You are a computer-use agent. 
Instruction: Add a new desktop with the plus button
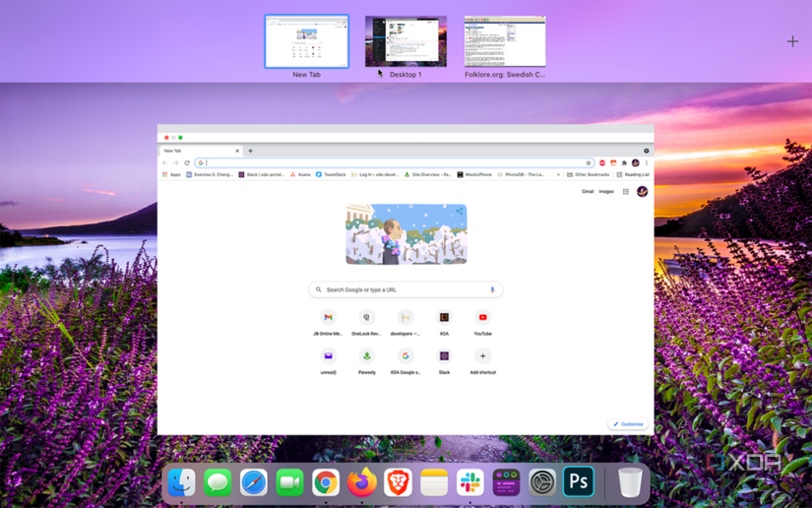click(792, 41)
